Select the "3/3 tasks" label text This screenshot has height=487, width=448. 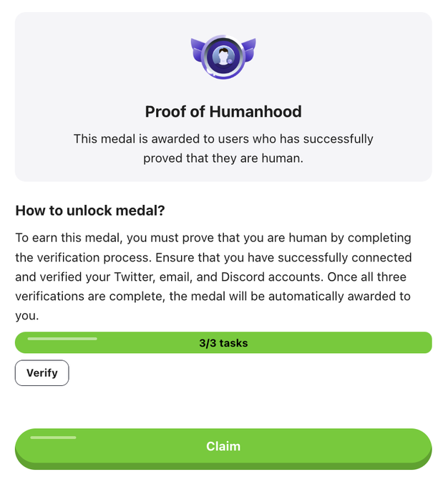[223, 343]
